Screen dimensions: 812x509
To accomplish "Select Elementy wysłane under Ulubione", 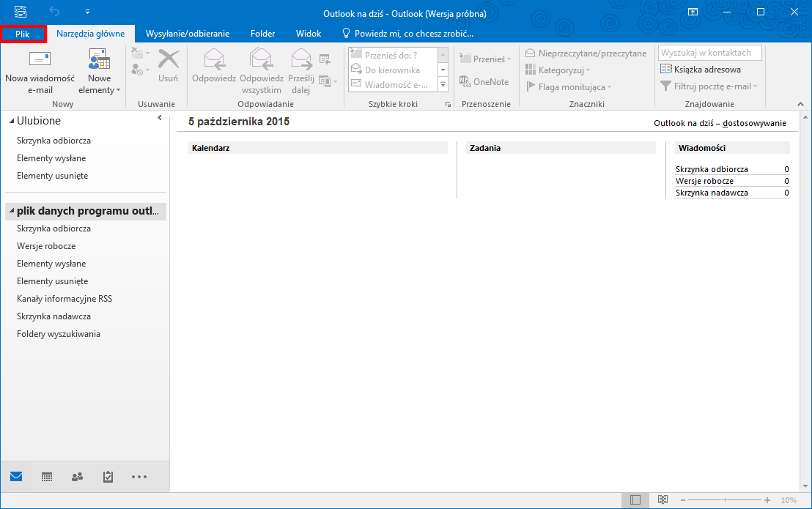I will click(x=51, y=158).
